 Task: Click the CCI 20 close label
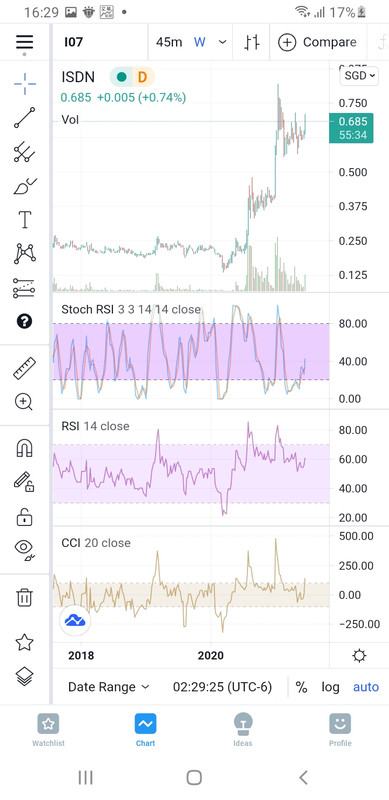click(x=96, y=542)
